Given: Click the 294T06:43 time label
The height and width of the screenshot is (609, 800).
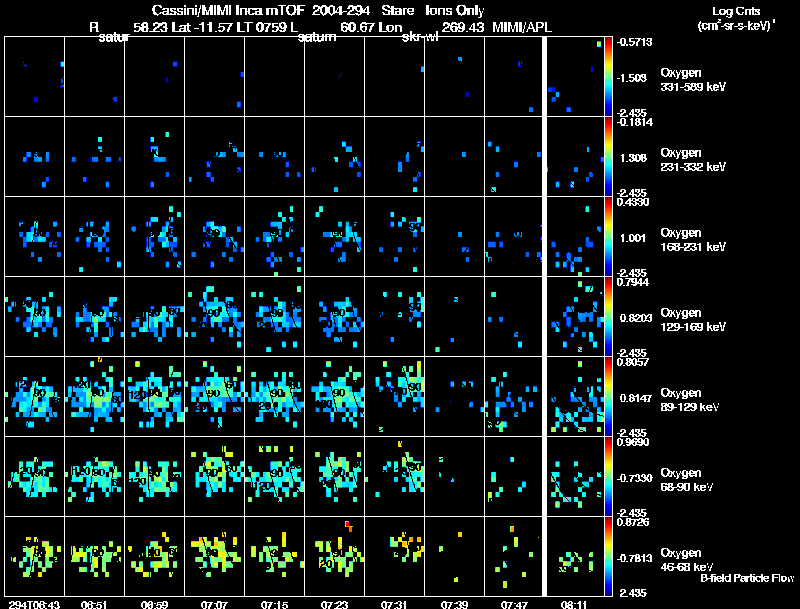Looking at the screenshot, I should (x=34, y=604).
